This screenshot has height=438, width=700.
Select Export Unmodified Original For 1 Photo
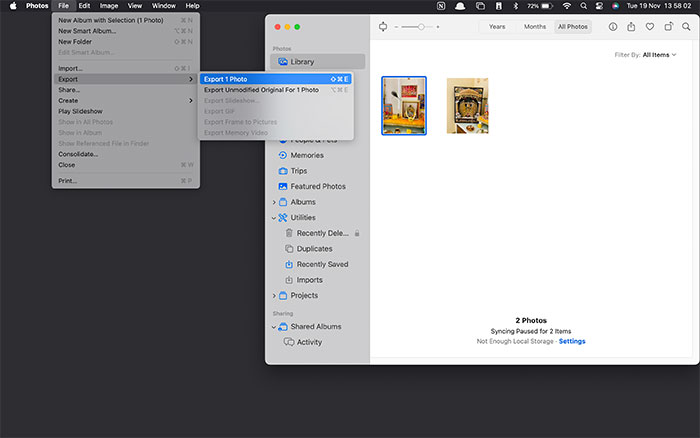[x=261, y=90]
